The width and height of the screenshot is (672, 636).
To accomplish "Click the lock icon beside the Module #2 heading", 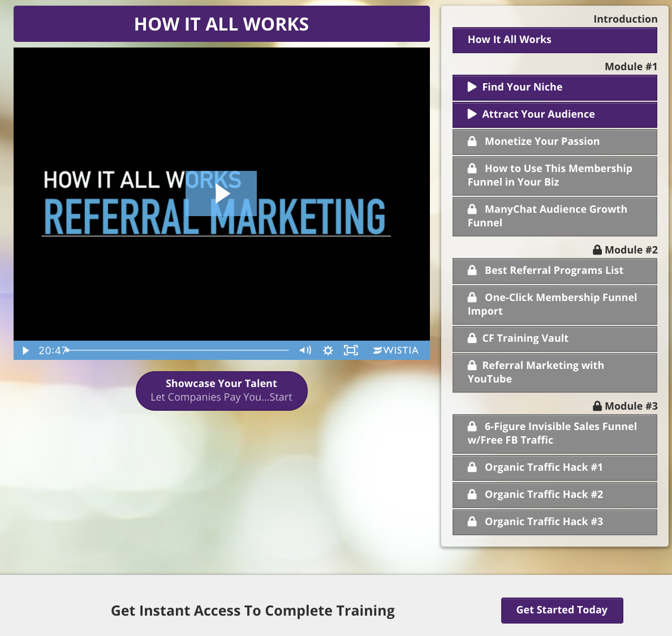I will pyautogui.click(x=597, y=250).
